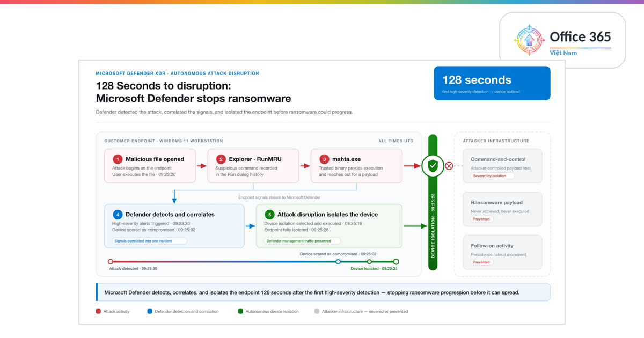Click the 'Explorer · RunMRU' heading
Screen dimensions: 644x338
255,159
